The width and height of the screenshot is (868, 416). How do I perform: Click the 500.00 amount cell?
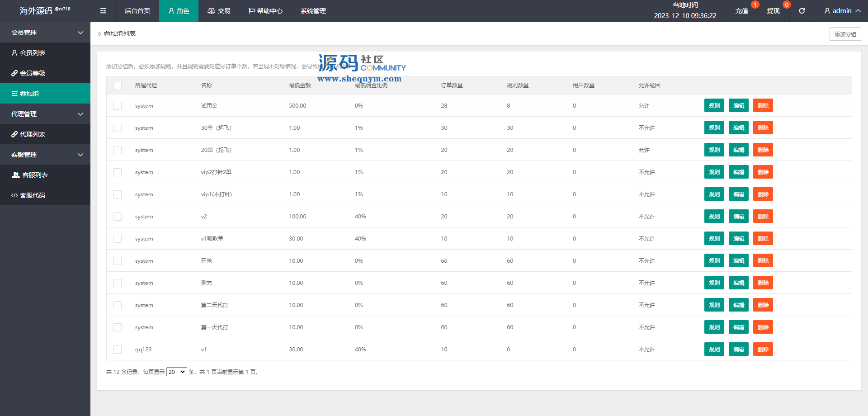[297, 106]
